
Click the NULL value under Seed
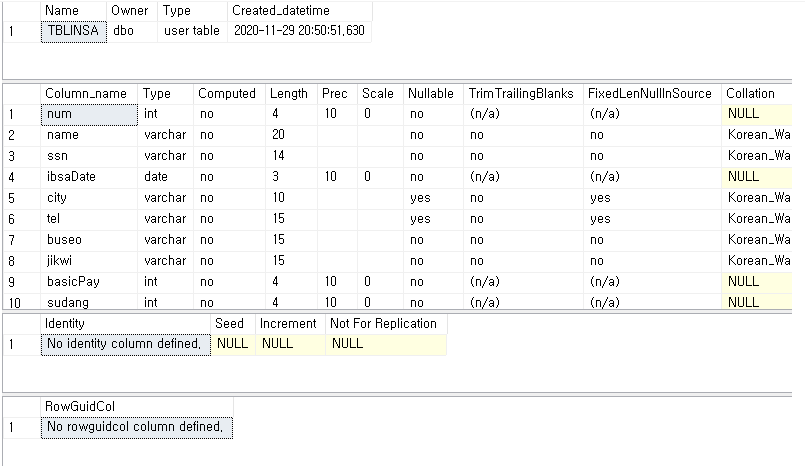click(x=233, y=344)
